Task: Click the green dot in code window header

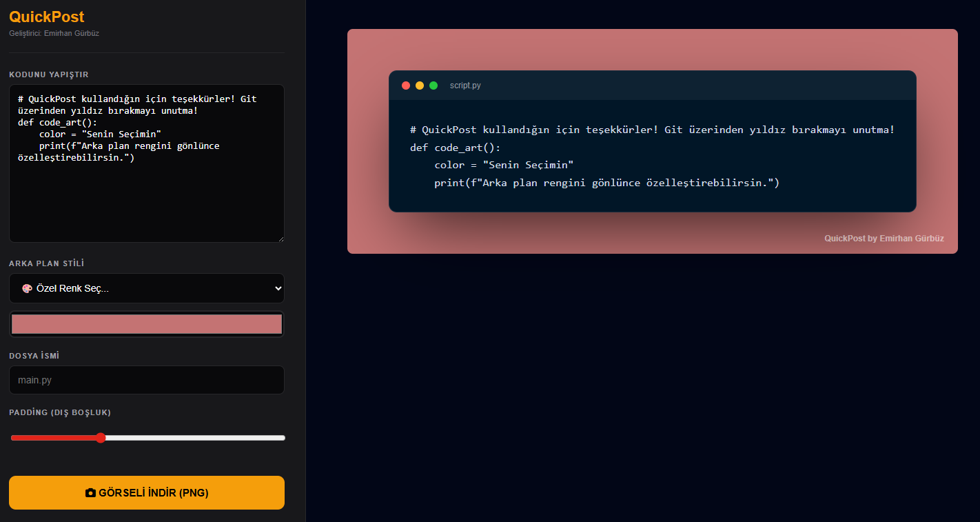Action: (433, 86)
